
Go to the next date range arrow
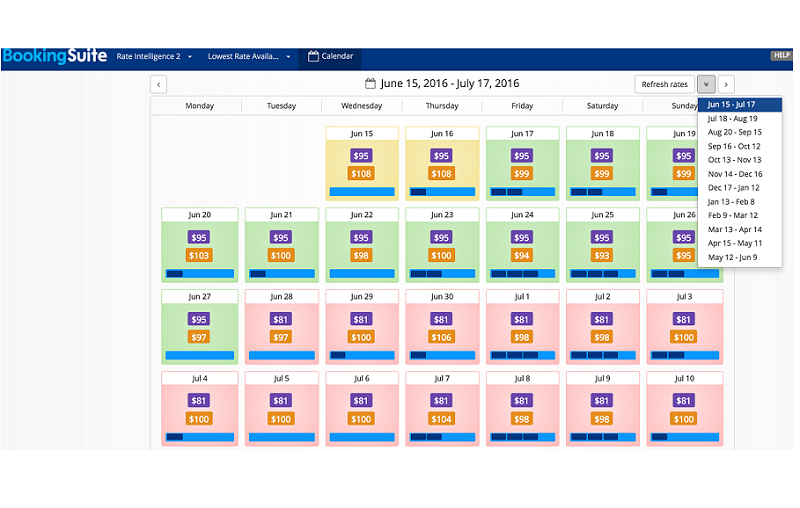click(727, 85)
